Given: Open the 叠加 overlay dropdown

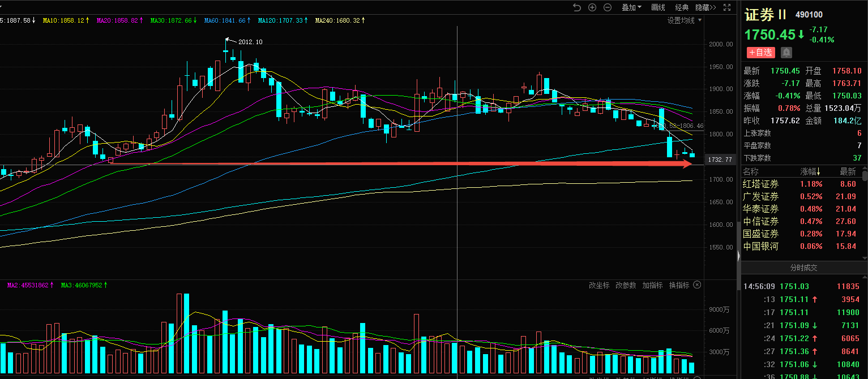Looking at the screenshot, I should [631, 7].
